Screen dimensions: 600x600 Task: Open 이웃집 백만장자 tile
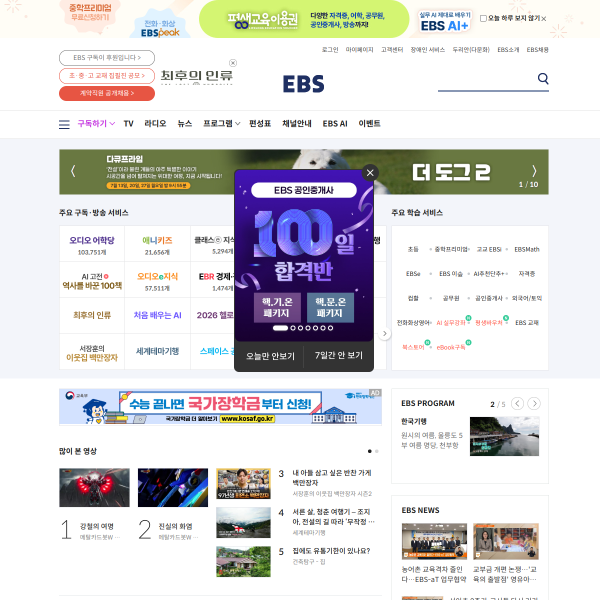[x=92, y=352]
